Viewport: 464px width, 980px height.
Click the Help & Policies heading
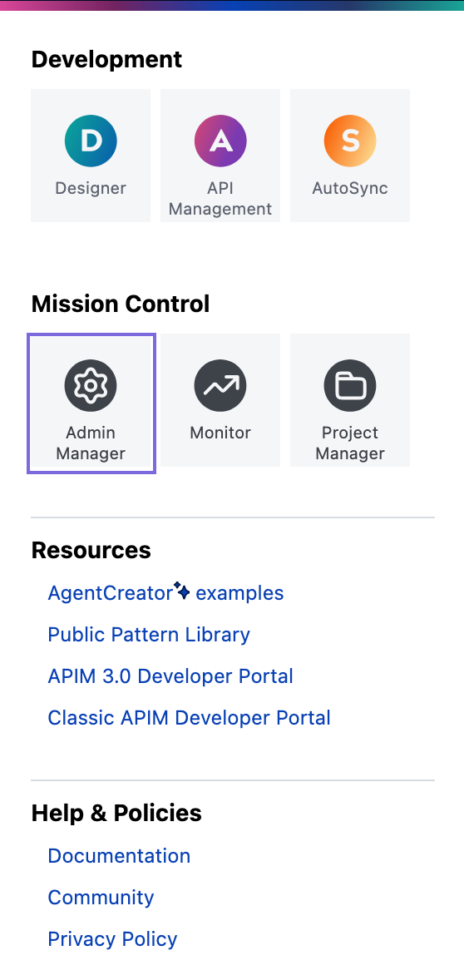tap(116, 813)
